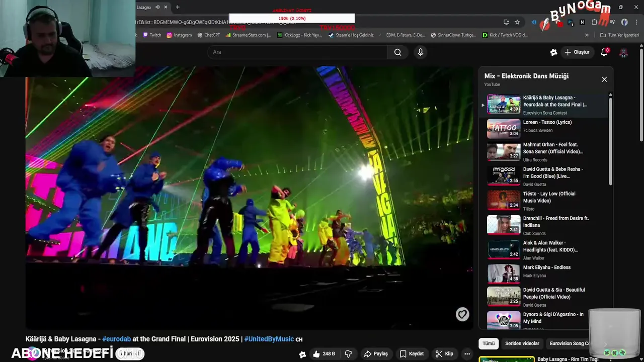
Task: Start voice search with the microphone icon
Action: [x=421, y=52]
